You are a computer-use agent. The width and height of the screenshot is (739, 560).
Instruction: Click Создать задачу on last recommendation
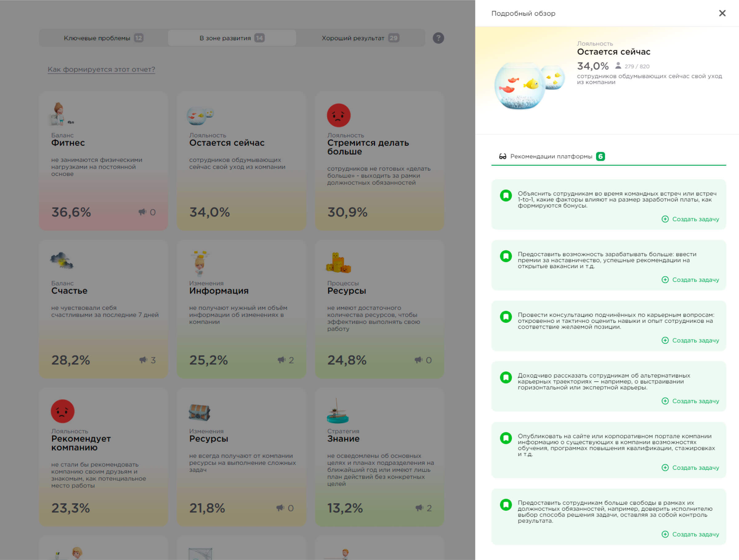tap(697, 534)
